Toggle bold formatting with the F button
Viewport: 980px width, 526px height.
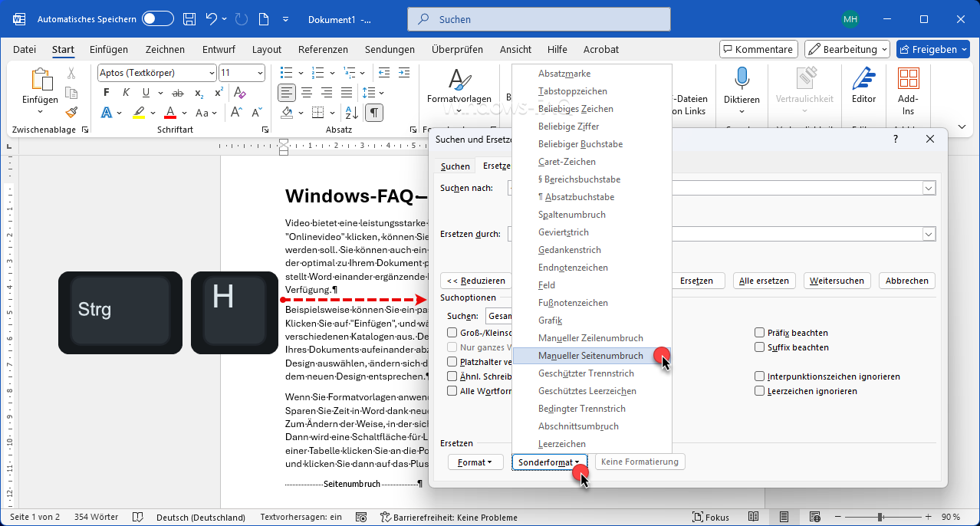pos(107,93)
